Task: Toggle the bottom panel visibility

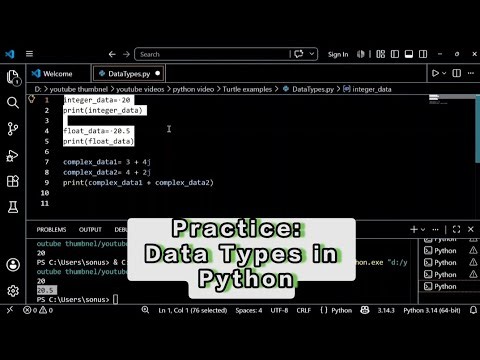Action: 409,54
